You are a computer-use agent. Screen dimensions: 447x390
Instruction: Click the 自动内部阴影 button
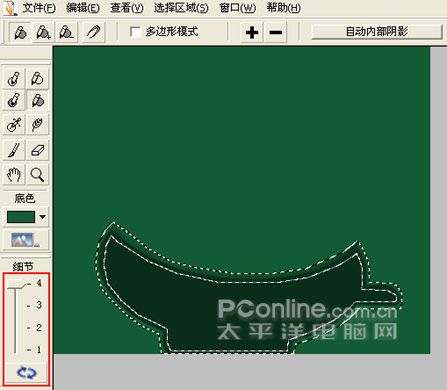tap(377, 32)
